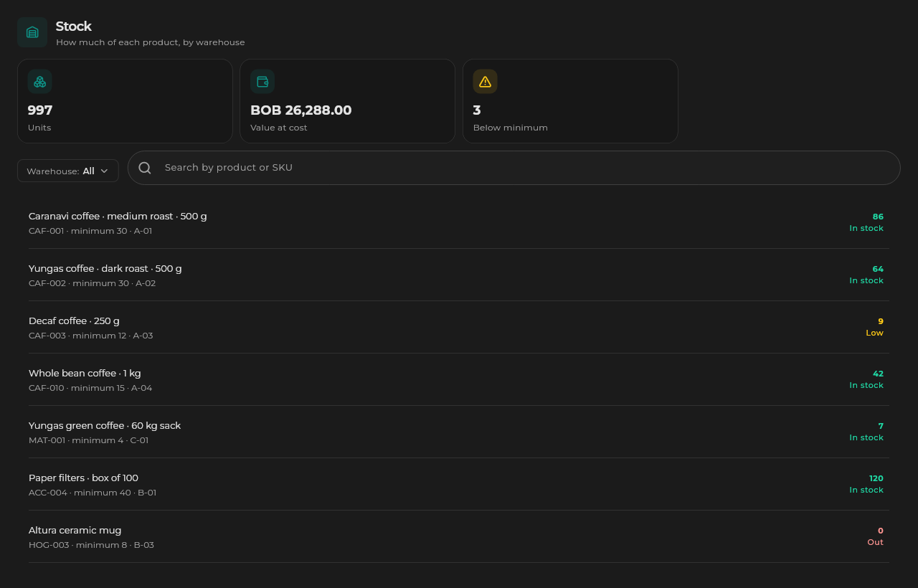918x588 pixels.
Task: Click the magnifier icon in search bar
Action: (x=145, y=168)
